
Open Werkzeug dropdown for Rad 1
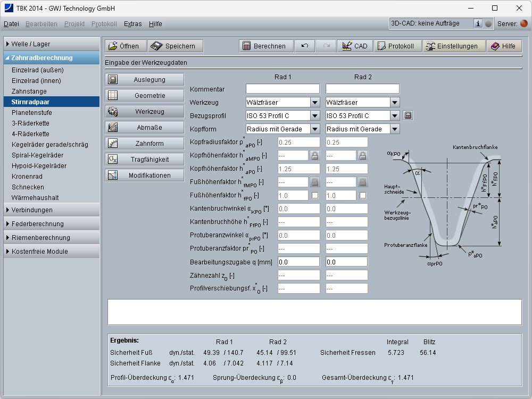pos(315,102)
